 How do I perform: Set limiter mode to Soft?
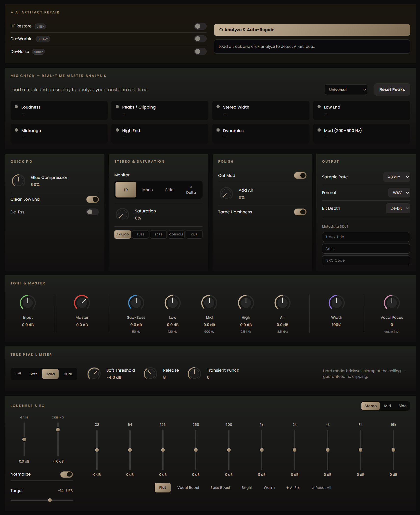click(33, 374)
